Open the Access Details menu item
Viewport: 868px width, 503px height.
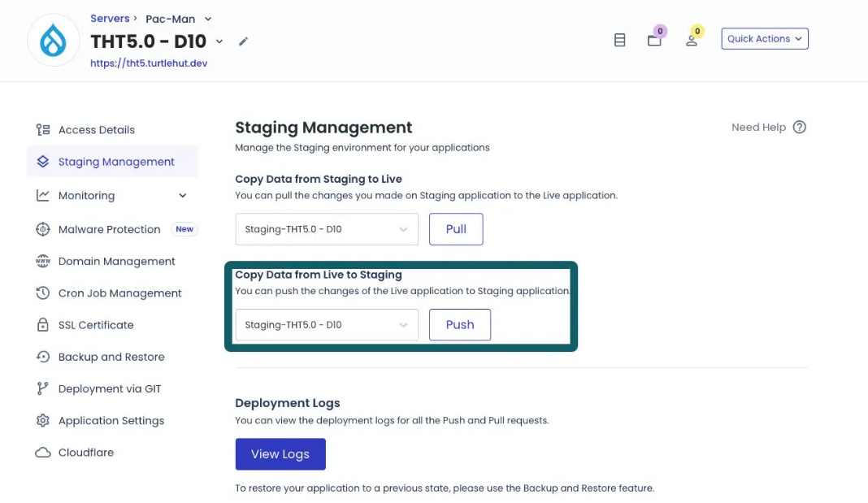[96, 130]
